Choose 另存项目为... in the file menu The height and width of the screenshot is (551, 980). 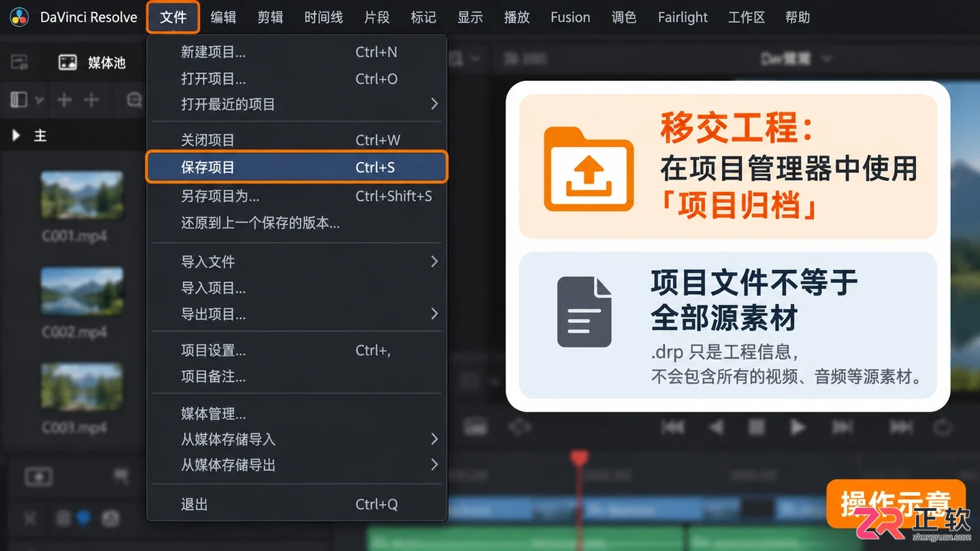[297, 197]
